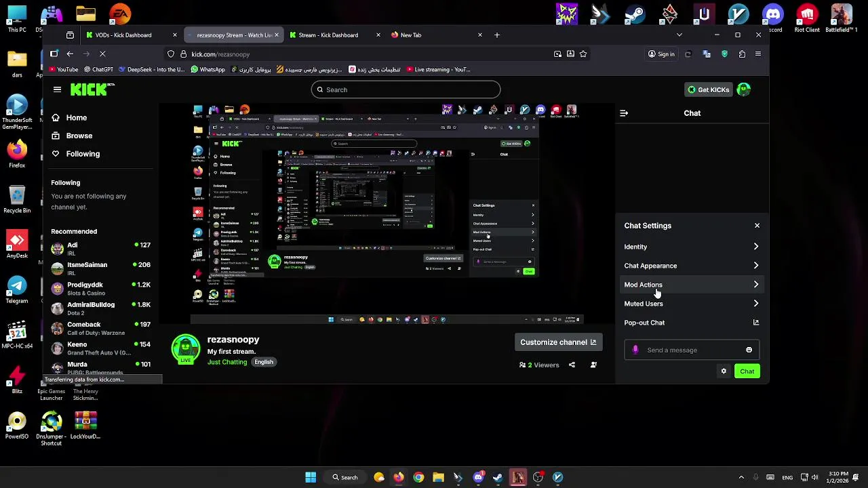This screenshot has height=488, width=868.
Task: Open AnyDesk desktop shortcut
Action: 17,245
